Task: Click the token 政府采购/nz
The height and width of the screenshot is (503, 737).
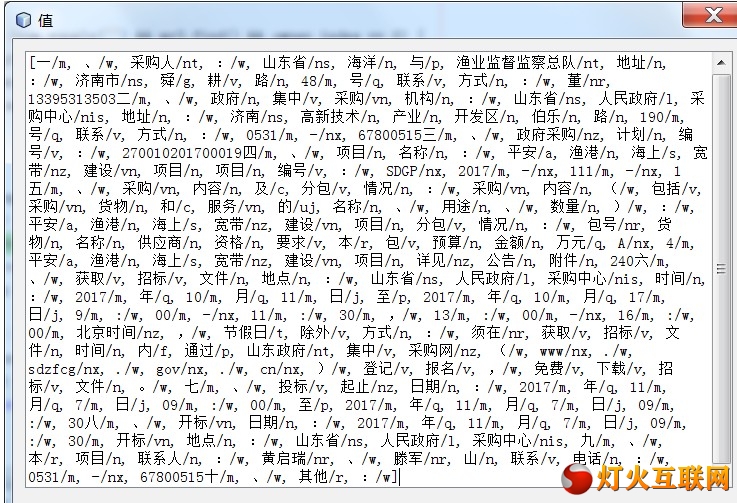Action: (x=559, y=135)
